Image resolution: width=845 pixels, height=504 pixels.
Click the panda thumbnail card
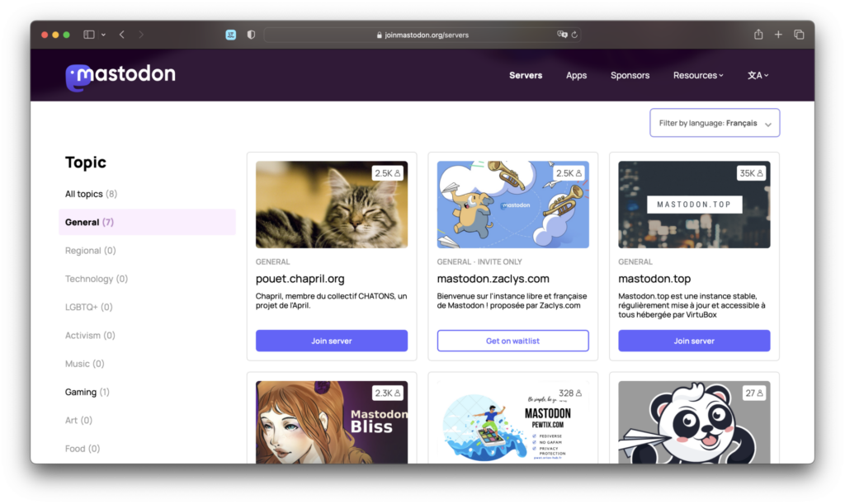click(x=694, y=422)
